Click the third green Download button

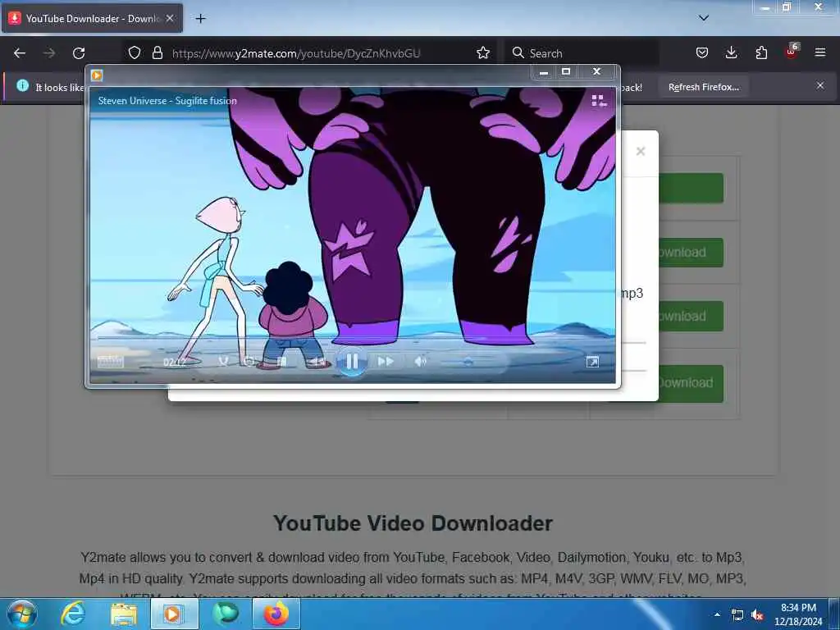click(x=691, y=316)
